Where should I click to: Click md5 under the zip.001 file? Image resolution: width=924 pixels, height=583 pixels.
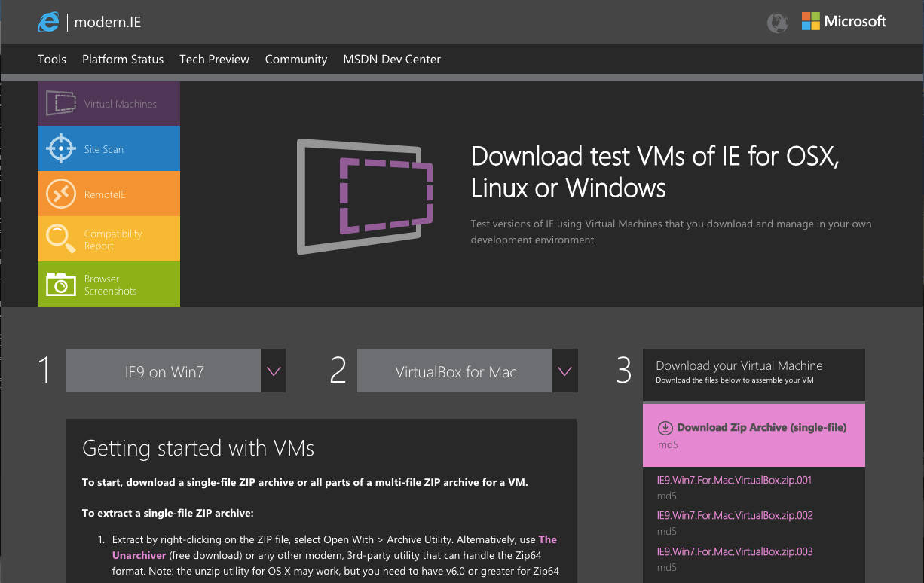(666, 496)
